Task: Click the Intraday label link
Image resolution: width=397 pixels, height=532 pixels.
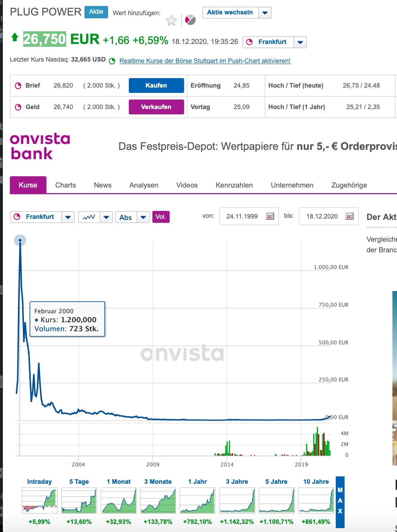Action: (39, 482)
